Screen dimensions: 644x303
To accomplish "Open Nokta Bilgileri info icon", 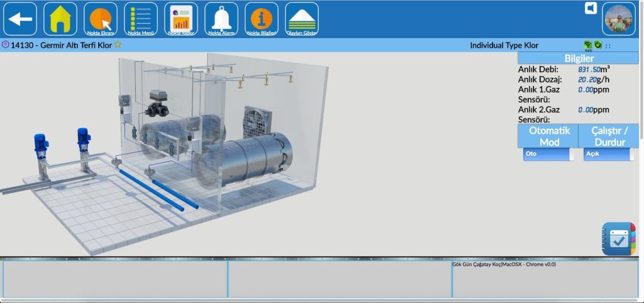I will [x=262, y=19].
